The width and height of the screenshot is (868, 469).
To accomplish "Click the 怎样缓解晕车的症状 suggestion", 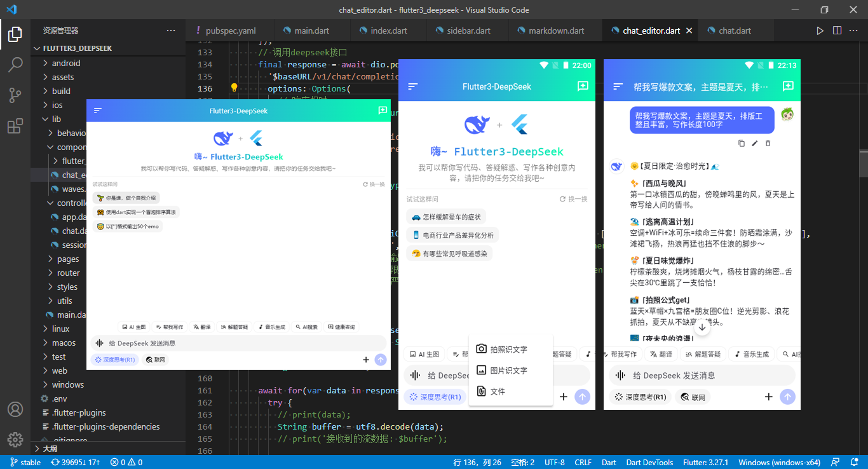I will [447, 217].
